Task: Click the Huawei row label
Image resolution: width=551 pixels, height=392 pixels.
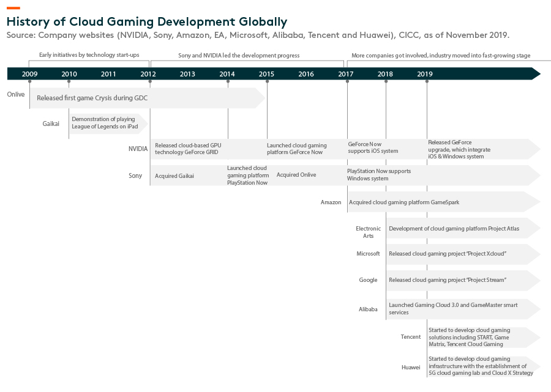Action: 411,367
